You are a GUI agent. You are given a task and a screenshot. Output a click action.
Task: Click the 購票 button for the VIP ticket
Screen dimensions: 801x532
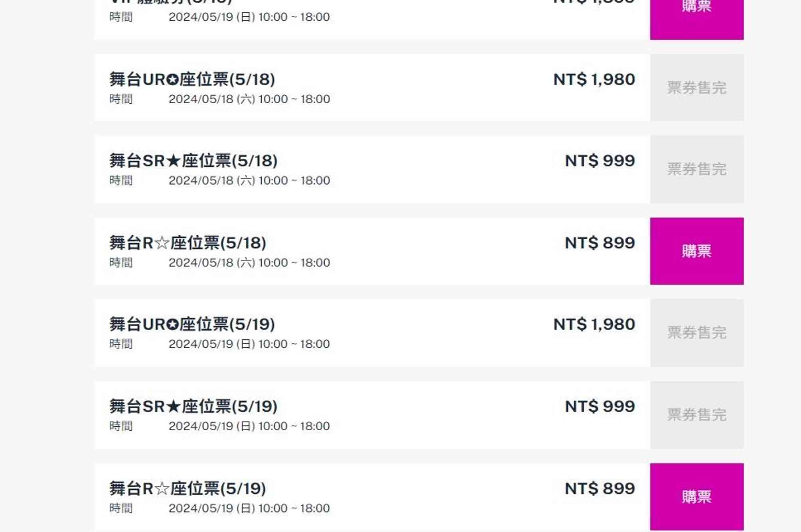point(696,16)
